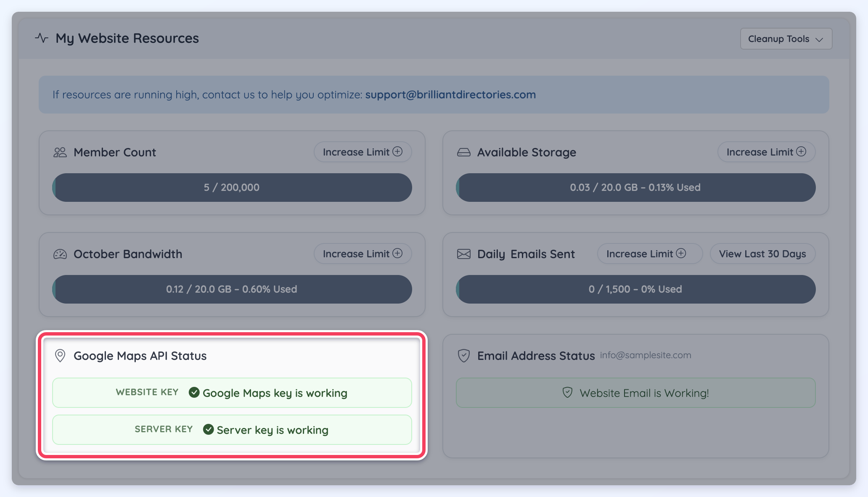This screenshot has width=868, height=497.
Task: Click the WEBSITE KEY label
Action: (147, 392)
